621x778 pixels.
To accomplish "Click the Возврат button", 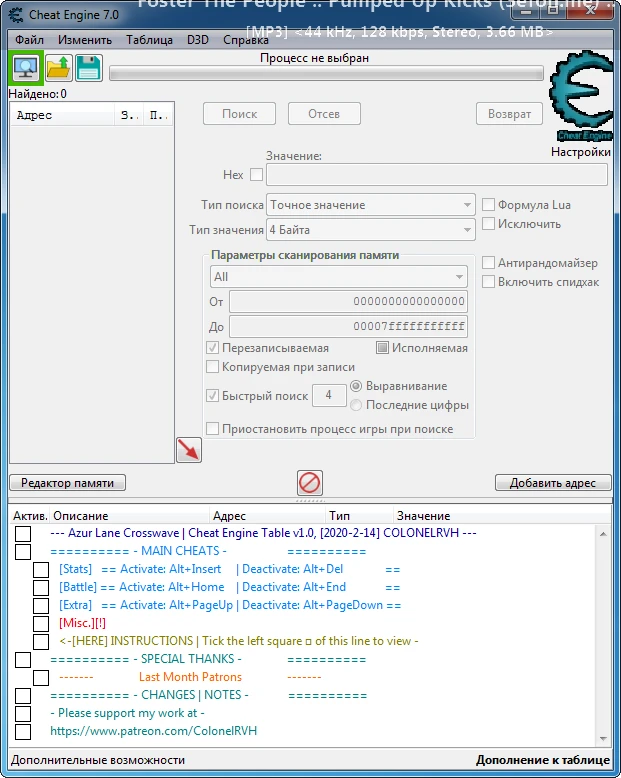I will (509, 114).
